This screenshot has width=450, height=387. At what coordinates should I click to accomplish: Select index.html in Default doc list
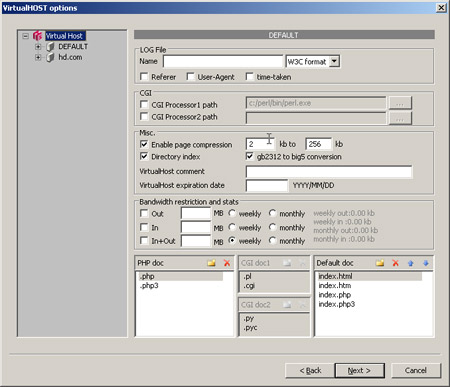(x=369, y=276)
